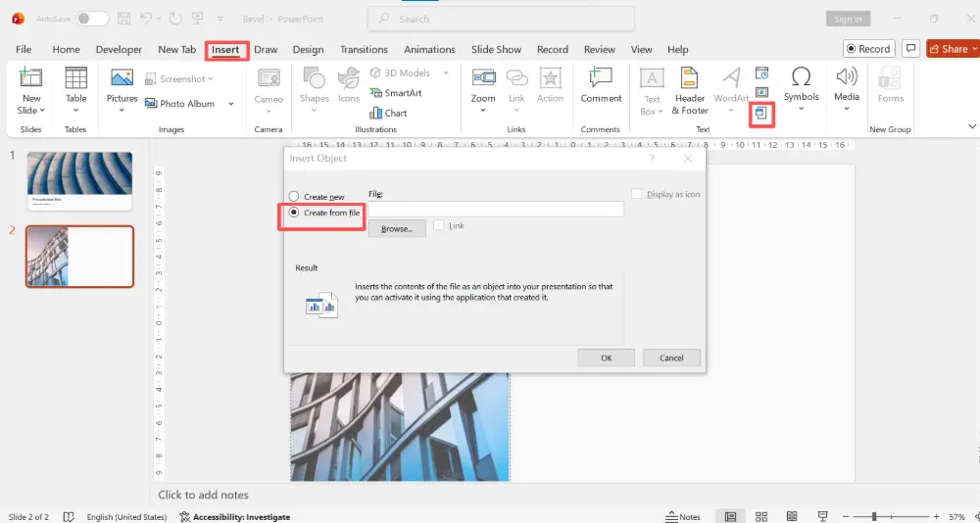Open the File menu

[x=24, y=49]
